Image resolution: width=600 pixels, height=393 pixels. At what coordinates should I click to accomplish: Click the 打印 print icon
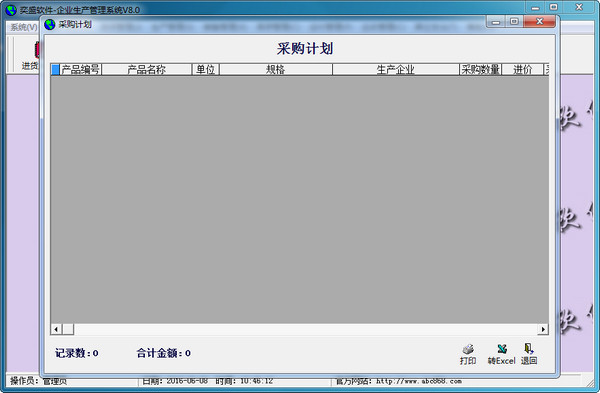[x=468, y=349]
